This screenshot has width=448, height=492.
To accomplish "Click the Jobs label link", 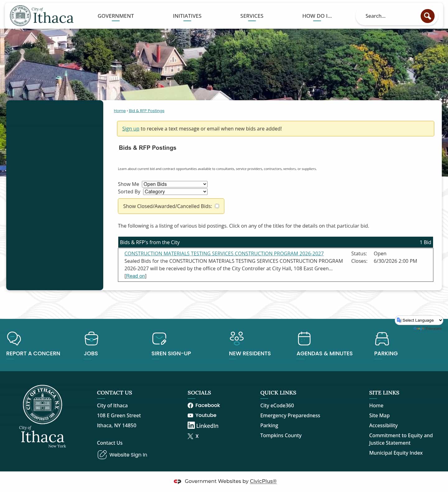I will click(x=91, y=353).
